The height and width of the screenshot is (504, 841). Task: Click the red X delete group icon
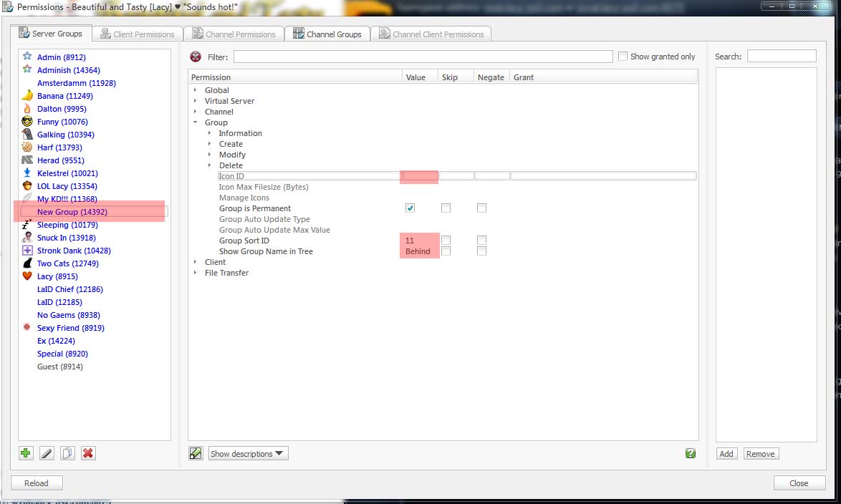point(88,453)
